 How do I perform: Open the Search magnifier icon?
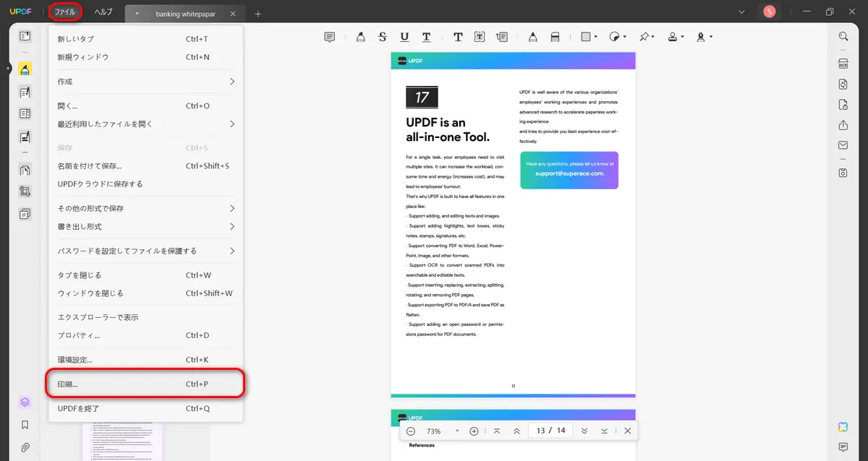tap(843, 36)
